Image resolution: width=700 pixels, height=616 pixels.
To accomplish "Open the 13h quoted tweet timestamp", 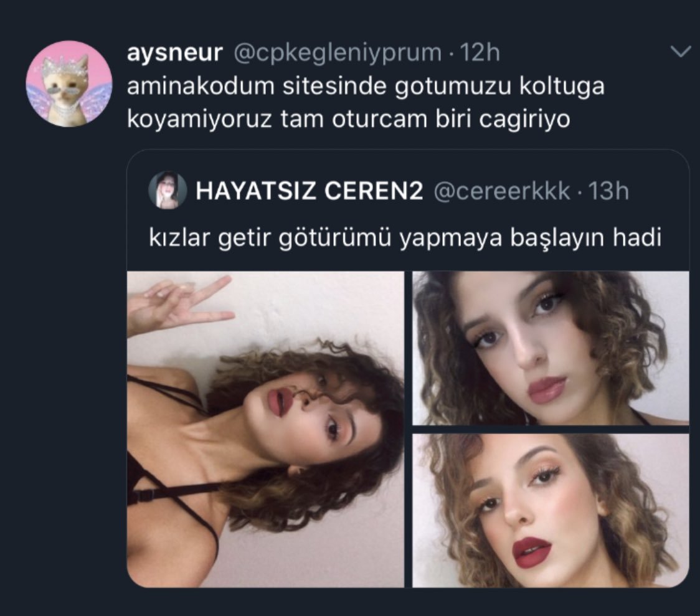I will (x=608, y=191).
